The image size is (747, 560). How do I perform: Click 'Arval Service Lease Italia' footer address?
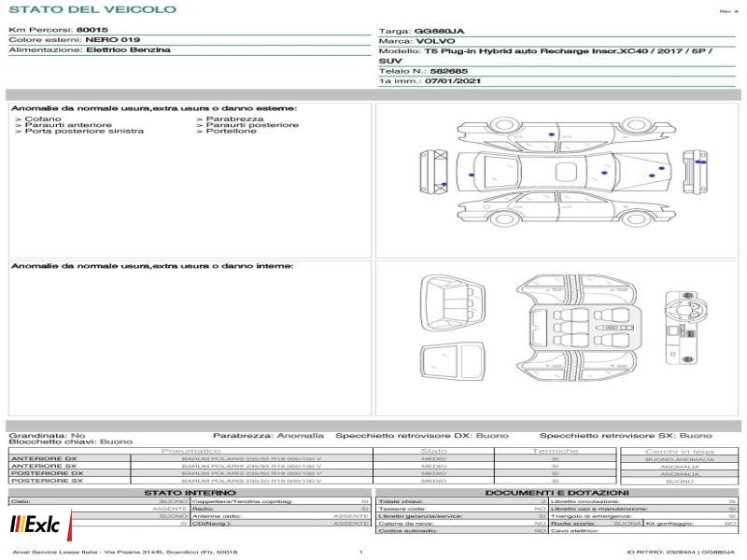pyautogui.click(x=125, y=552)
